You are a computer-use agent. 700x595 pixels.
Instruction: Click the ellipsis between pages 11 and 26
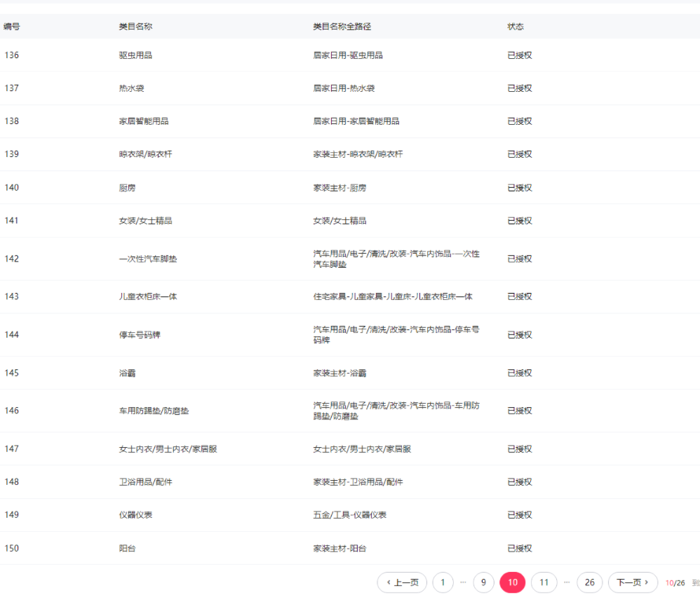click(x=567, y=582)
